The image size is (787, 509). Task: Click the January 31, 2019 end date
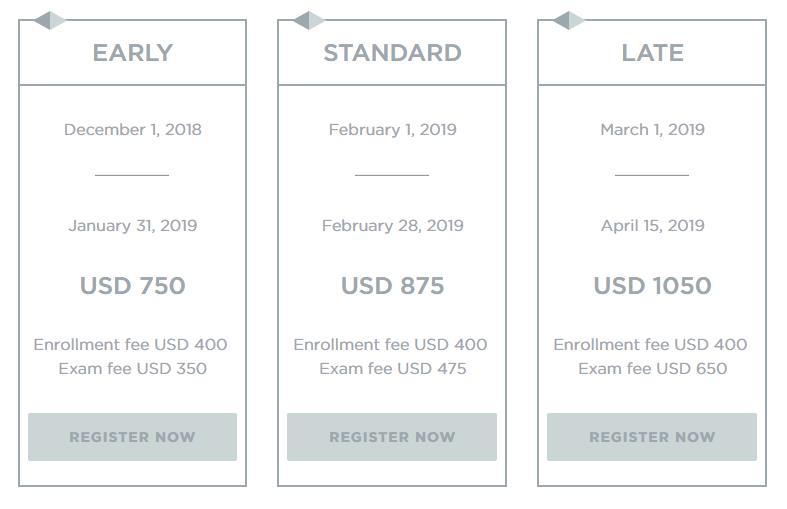pyautogui.click(x=132, y=225)
